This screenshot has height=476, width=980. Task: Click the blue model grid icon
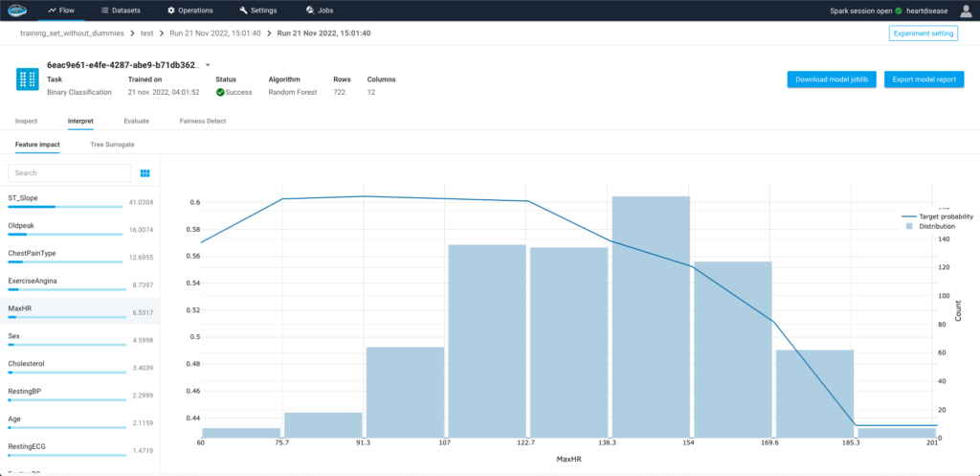(x=27, y=79)
